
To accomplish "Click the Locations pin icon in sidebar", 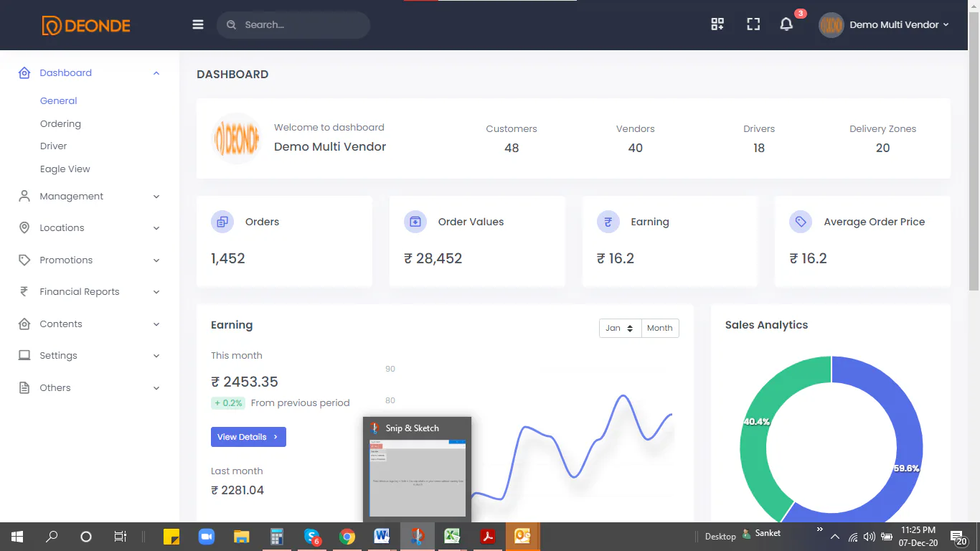I will [24, 227].
